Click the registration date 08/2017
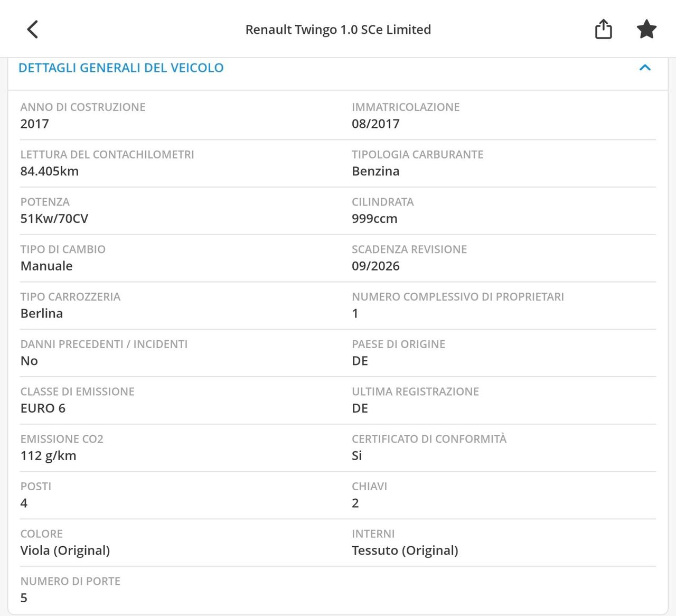Viewport: 676px width, 616px height. [375, 124]
